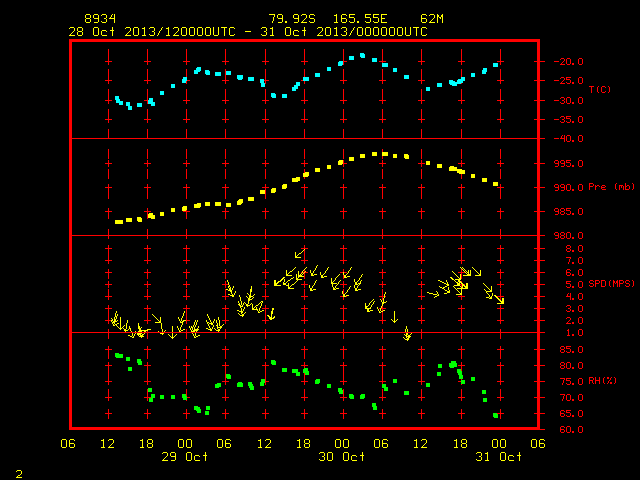Click the highest wind arrow near 7.5 MPS
Screen dimensions: 640x480
pos(300,253)
